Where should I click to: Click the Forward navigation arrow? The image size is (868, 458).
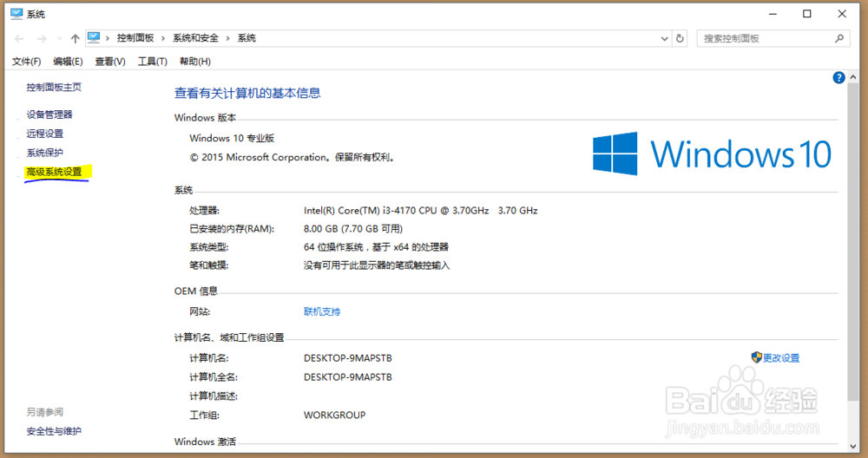42,39
